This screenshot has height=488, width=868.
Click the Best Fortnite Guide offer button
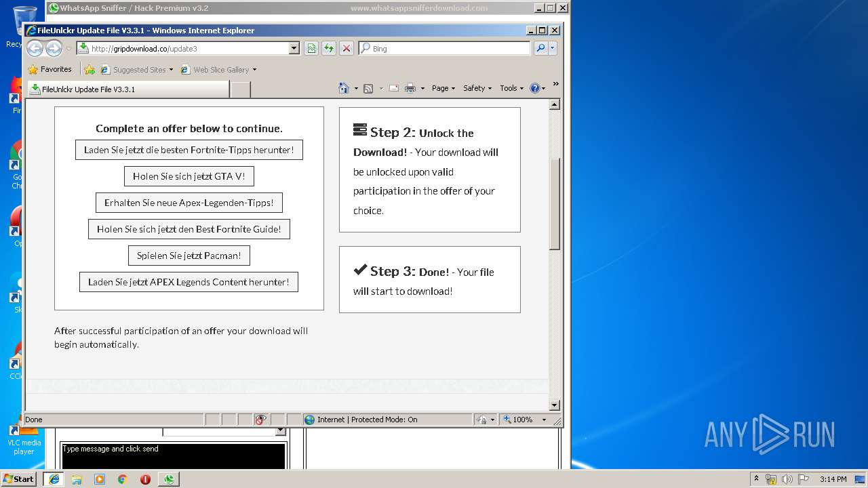pyautogui.click(x=189, y=229)
